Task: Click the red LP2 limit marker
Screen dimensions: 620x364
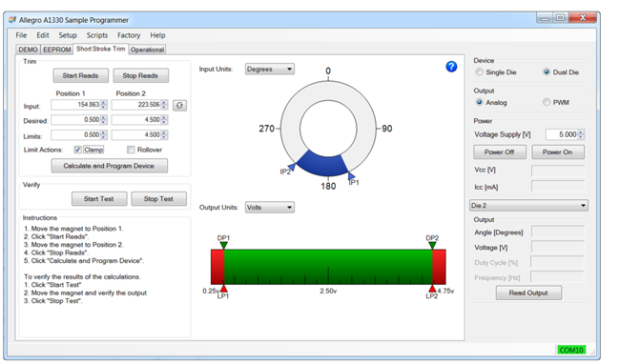Action: 432,288
